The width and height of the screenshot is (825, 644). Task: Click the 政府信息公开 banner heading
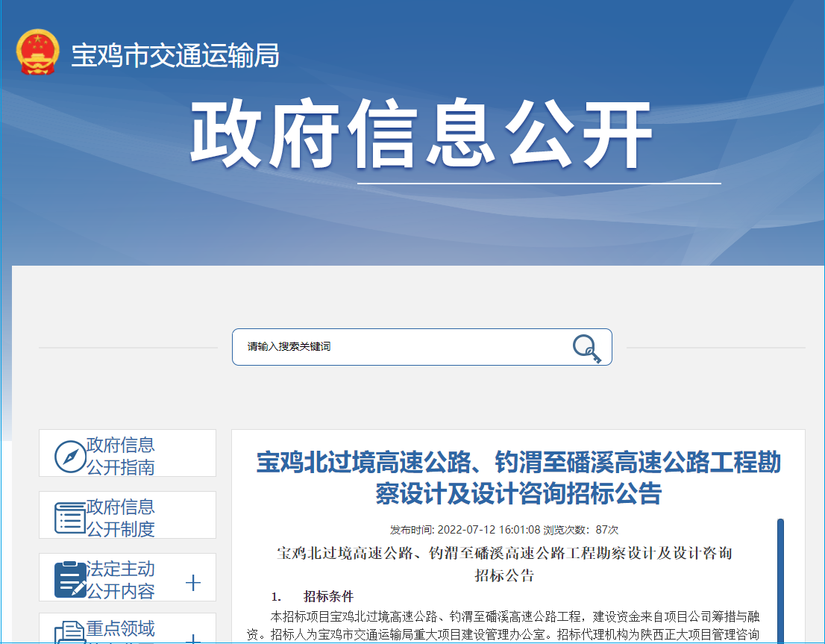point(421,137)
